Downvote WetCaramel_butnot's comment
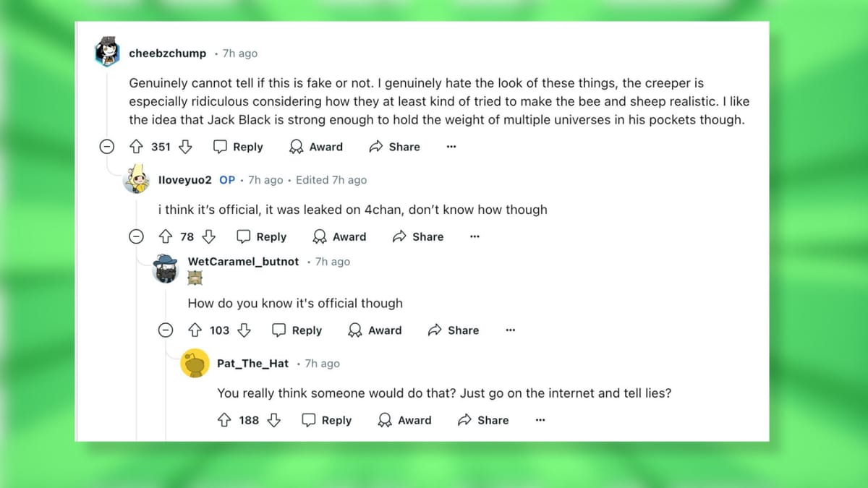Image resolution: width=868 pixels, height=488 pixels. 244,330
